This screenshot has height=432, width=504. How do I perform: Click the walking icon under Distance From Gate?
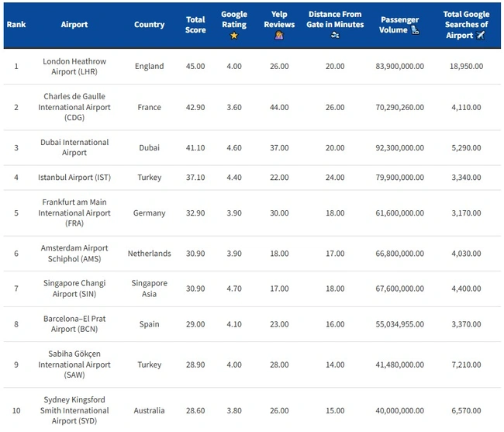click(335, 35)
